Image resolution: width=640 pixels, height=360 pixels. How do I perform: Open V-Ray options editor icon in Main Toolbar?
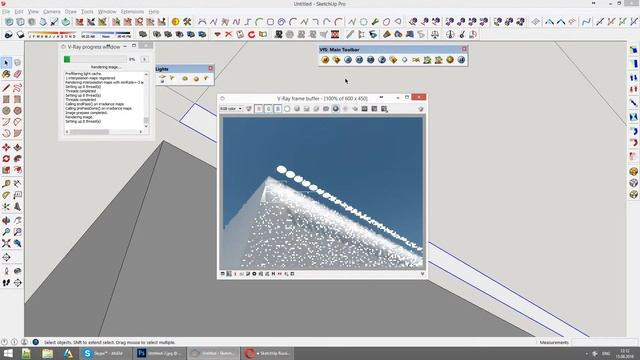click(x=336, y=60)
